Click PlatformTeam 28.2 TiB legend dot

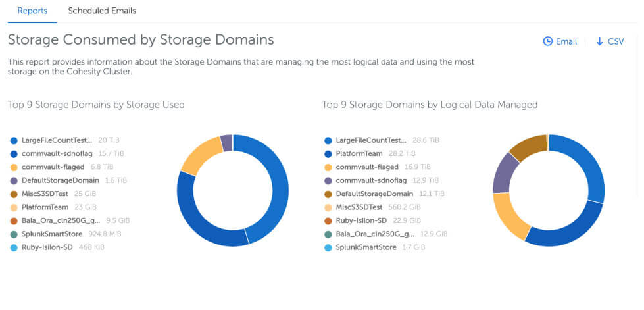[328, 153]
